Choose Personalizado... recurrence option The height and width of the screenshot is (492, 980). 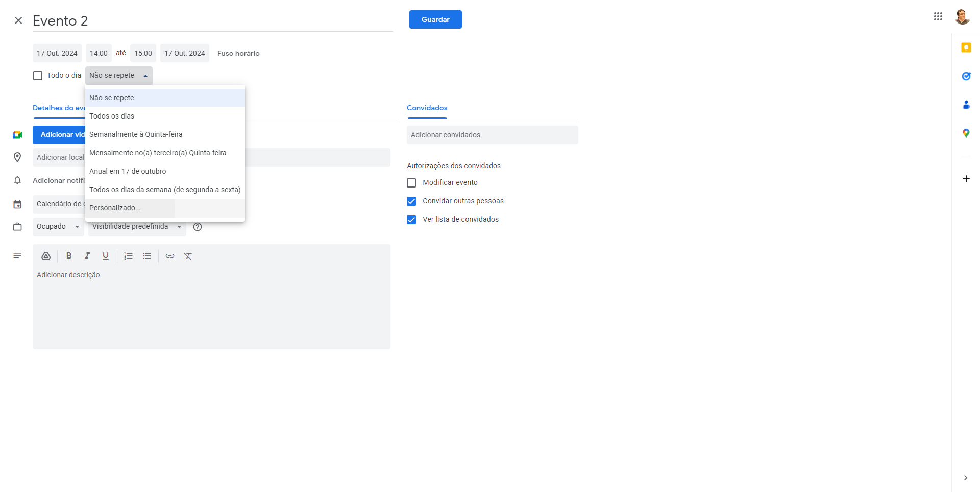coord(165,208)
